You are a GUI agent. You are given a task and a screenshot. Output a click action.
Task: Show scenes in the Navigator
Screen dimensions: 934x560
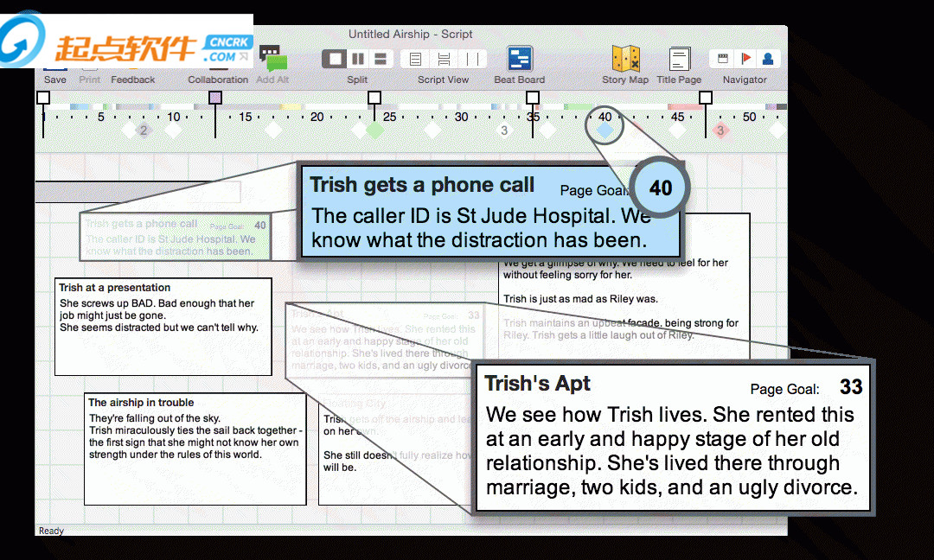[722, 59]
